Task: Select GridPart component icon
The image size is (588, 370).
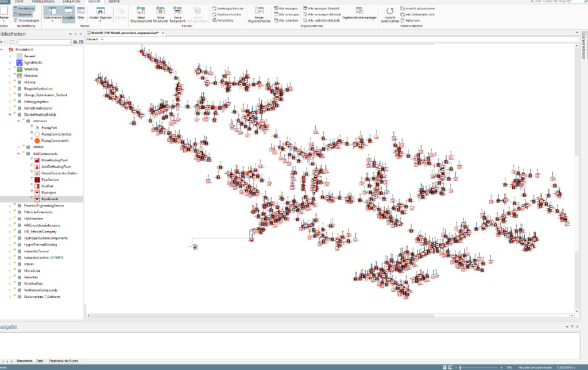Action: pyautogui.click(x=37, y=186)
